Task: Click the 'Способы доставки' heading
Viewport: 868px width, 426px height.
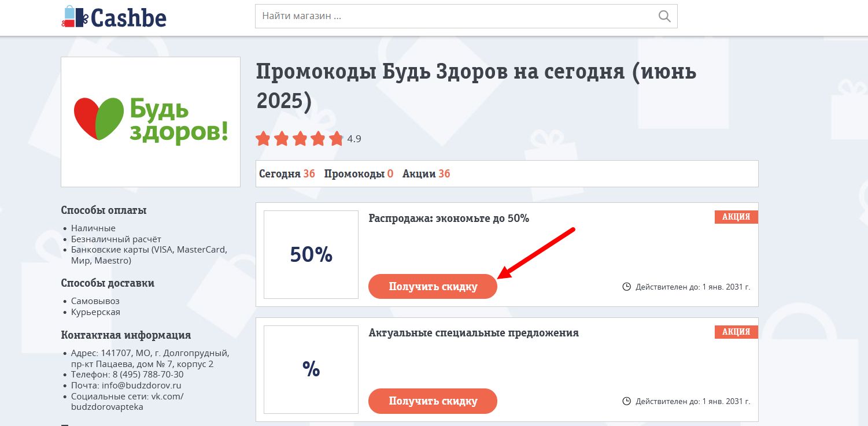Action: (108, 283)
